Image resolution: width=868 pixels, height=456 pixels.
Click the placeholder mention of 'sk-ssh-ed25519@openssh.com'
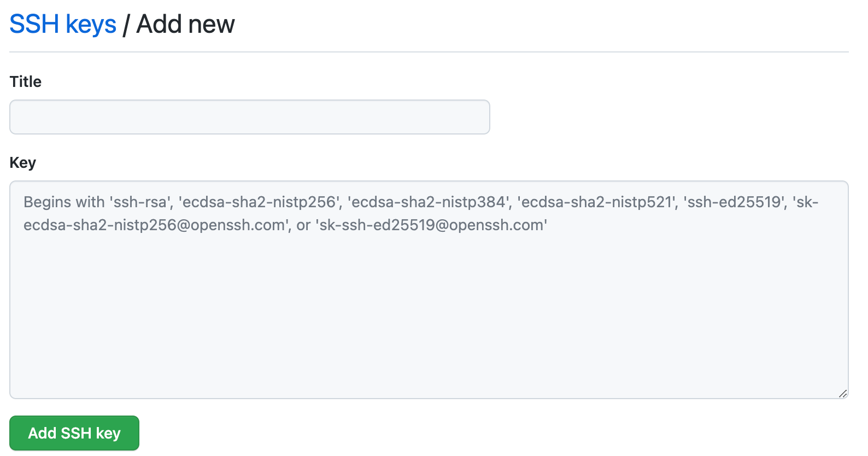click(431, 225)
